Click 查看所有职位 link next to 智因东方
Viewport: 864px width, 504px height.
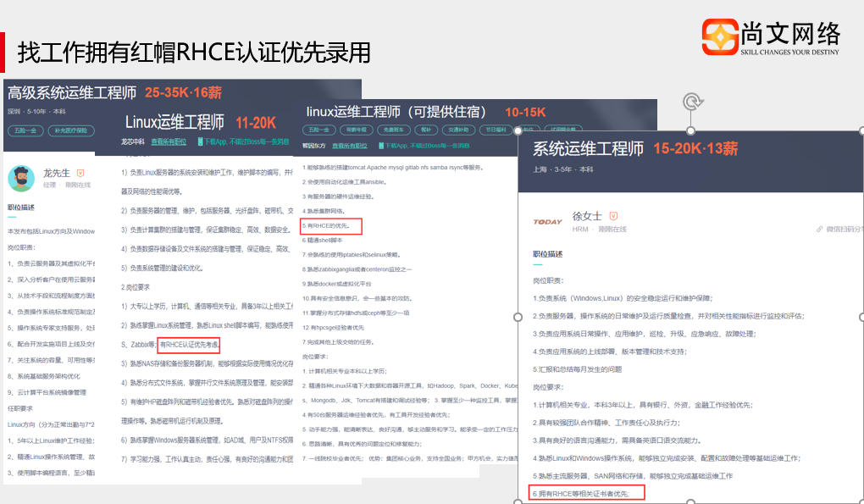[x=349, y=146]
